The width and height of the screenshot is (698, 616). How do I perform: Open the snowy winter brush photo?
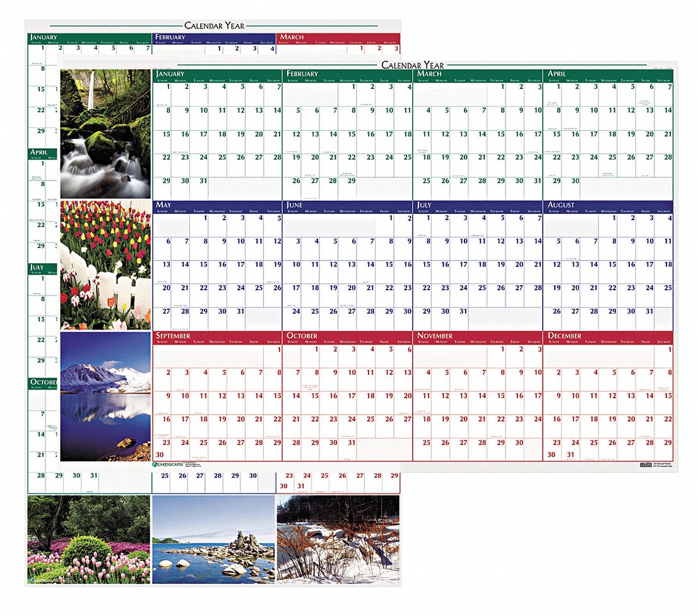(x=338, y=540)
